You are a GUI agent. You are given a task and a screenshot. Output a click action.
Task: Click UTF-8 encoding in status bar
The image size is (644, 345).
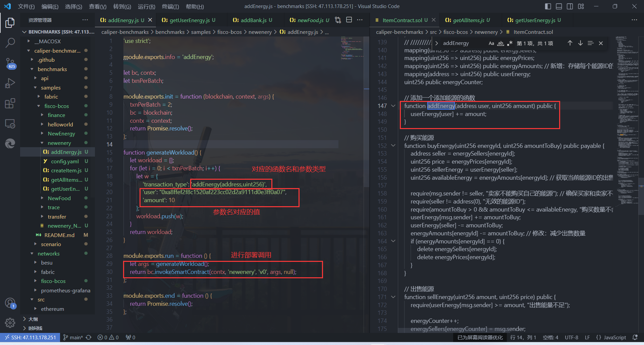[x=571, y=337]
